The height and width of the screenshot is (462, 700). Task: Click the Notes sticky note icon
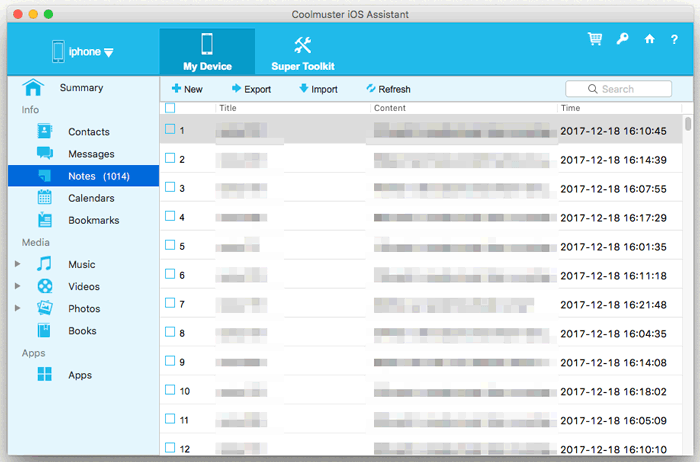[x=45, y=176]
